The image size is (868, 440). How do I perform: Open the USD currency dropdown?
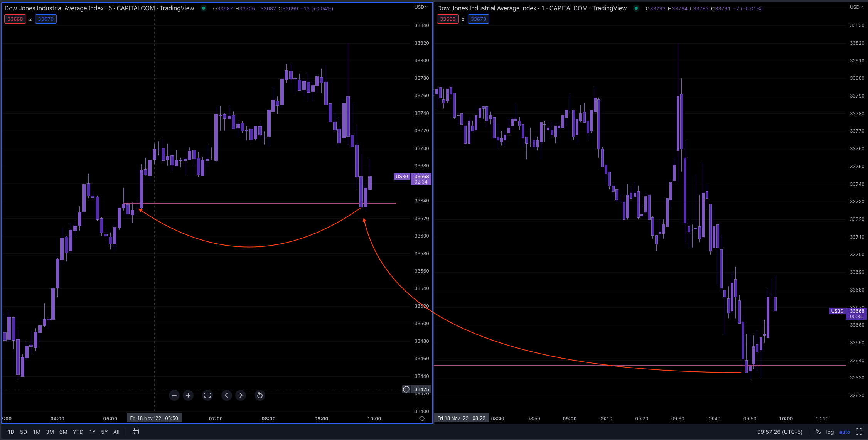point(421,7)
